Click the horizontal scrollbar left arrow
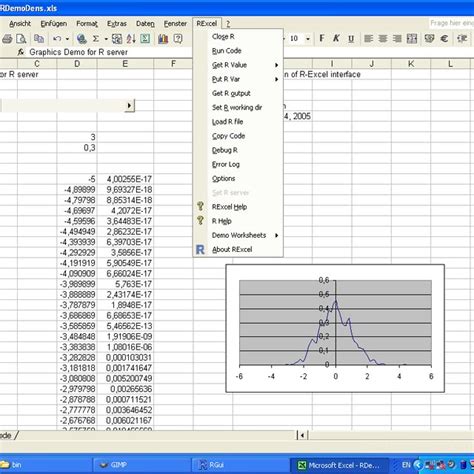The image size is (474, 474). tap(303, 435)
